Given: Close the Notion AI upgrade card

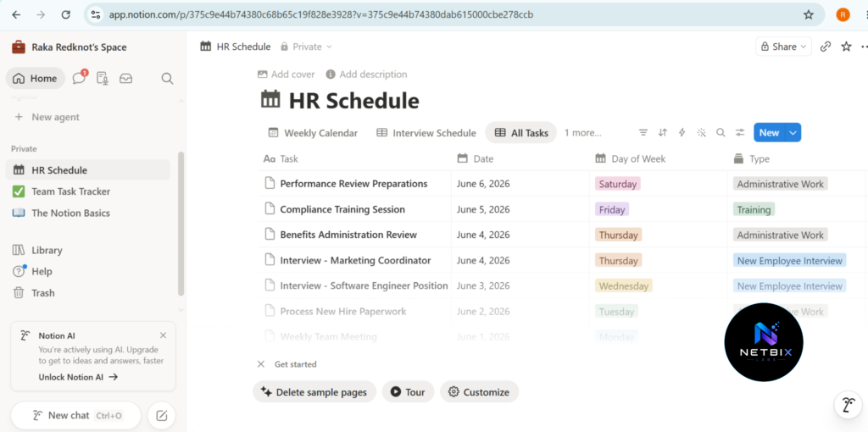Looking at the screenshot, I should [163, 335].
